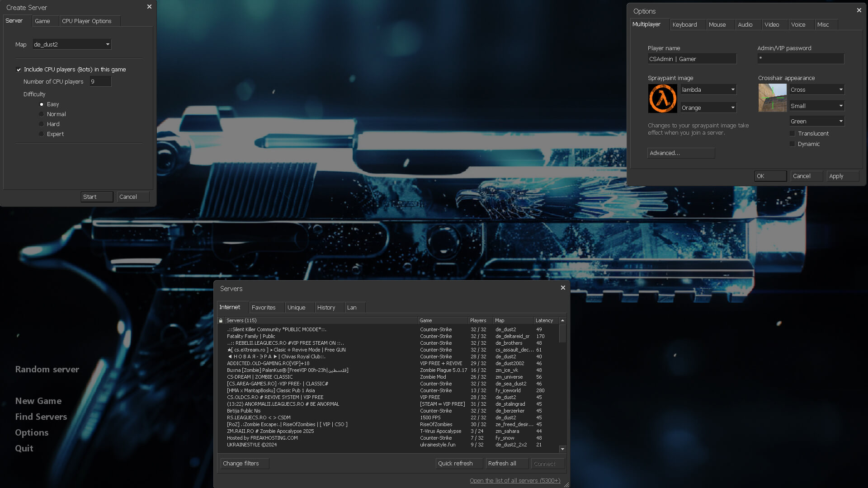This screenshot has width=868, height=488.
Task: Click the Admin/VIP password field
Action: 801,58
